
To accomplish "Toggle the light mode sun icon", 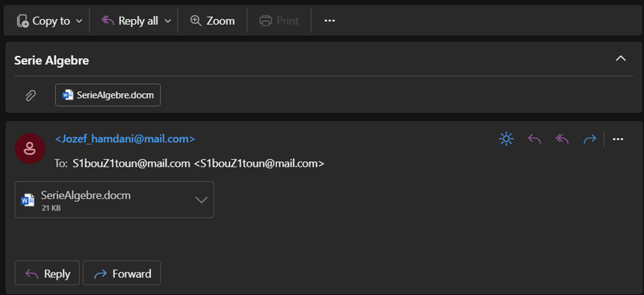I will click(506, 139).
